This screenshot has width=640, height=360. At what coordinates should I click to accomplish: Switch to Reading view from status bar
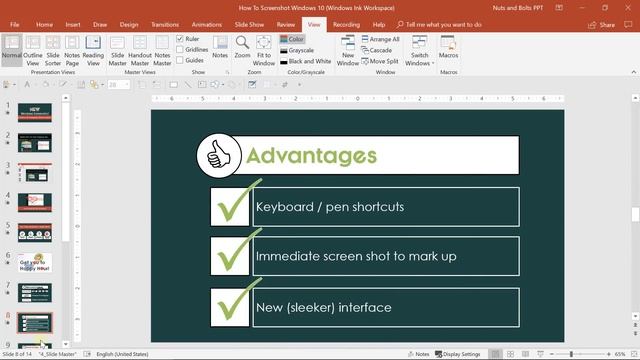[525, 354]
